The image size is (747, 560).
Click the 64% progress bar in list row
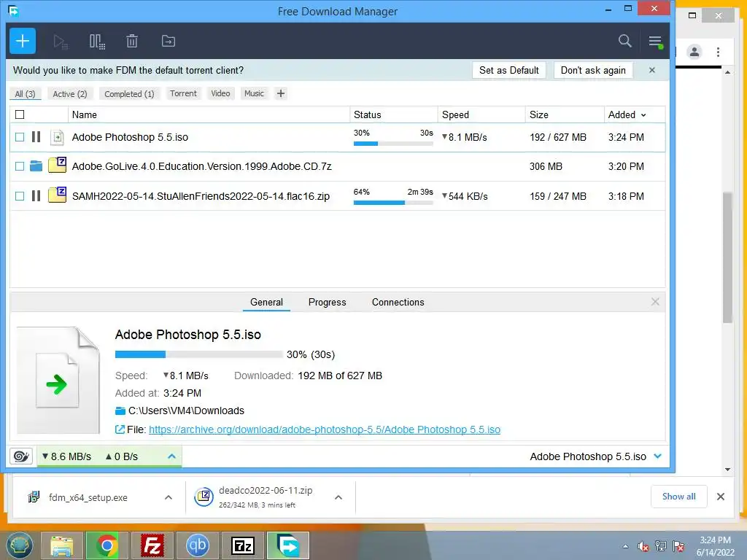coord(393,203)
